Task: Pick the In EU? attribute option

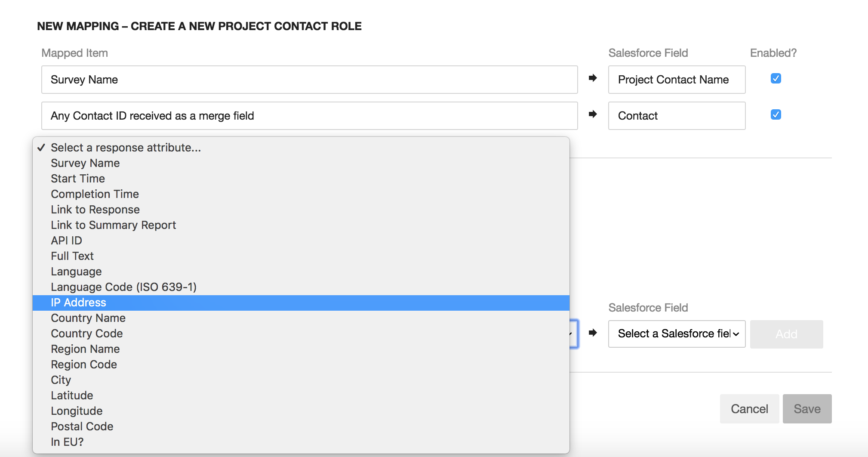Action: click(67, 442)
